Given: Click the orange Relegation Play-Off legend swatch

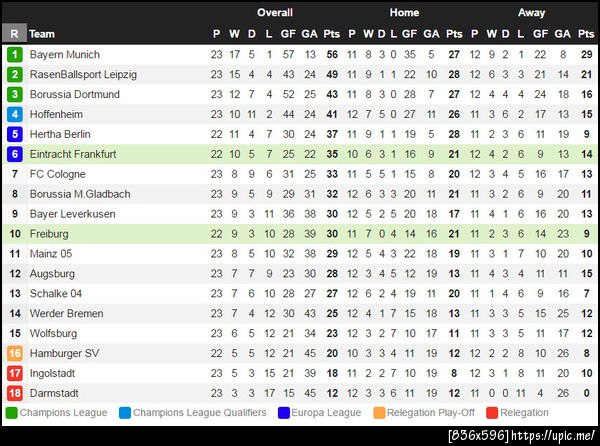Looking at the screenshot, I should click(x=378, y=412).
